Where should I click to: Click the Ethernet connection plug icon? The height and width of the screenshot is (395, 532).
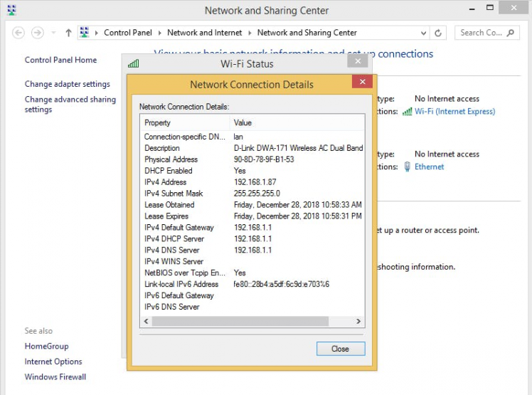[x=407, y=167]
